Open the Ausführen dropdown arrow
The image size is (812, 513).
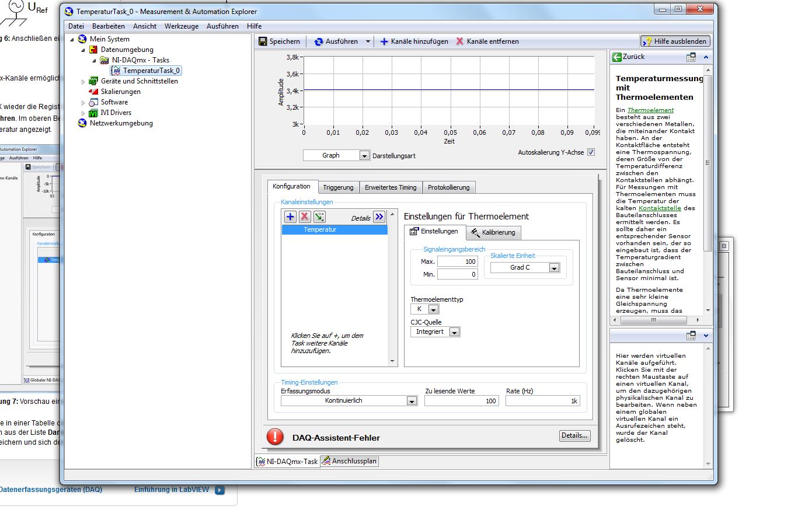(x=368, y=41)
